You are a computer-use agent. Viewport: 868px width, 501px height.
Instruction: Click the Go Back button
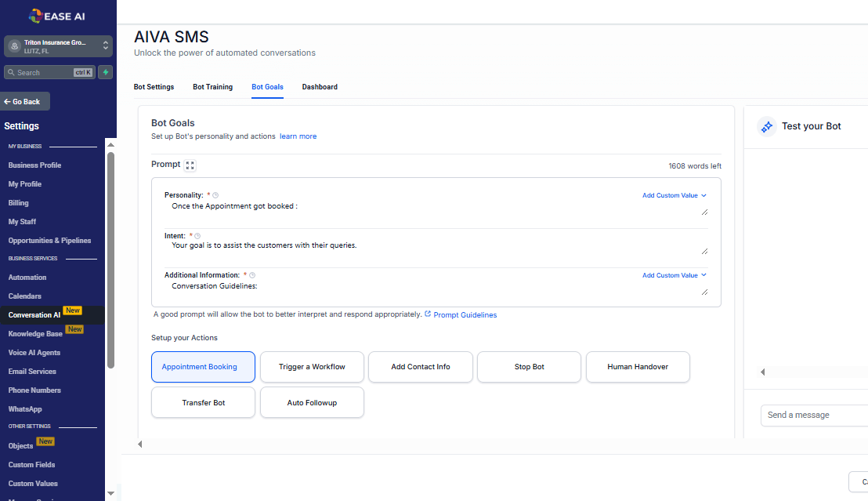[25, 101]
